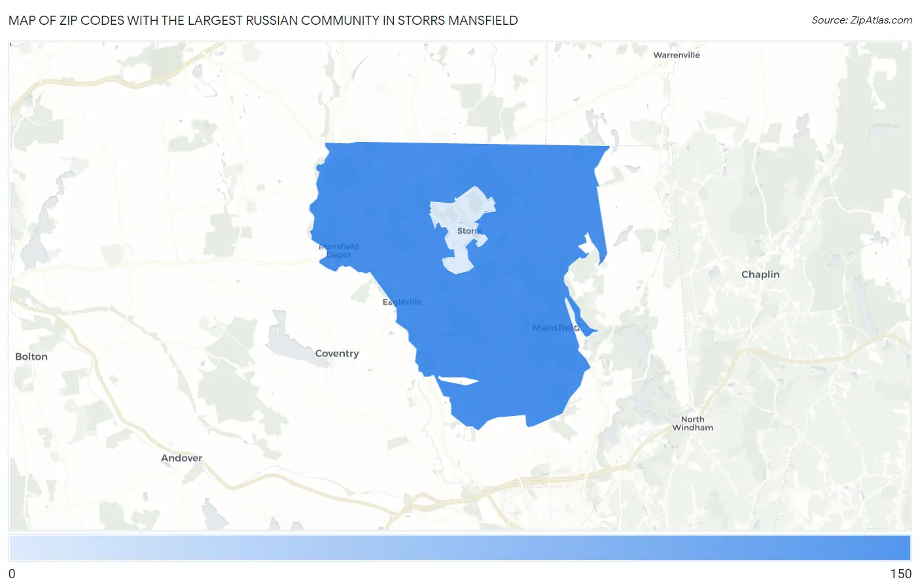
Task: Click the Warrenville map label
Action: [x=677, y=55]
